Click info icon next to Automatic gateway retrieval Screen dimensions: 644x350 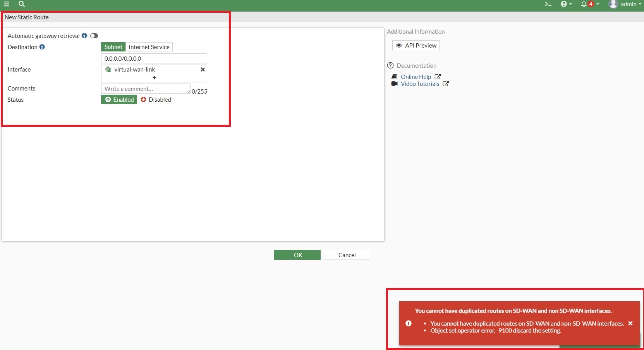[84, 36]
